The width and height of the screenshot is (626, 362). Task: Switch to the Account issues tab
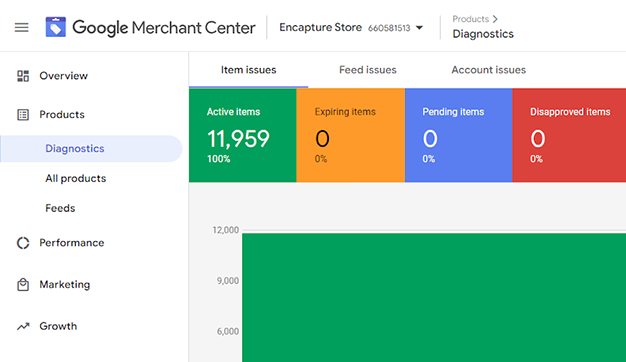point(489,70)
